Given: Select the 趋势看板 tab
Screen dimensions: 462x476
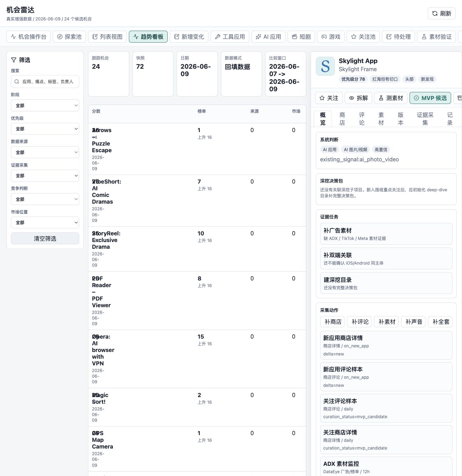Looking at the screenshot, I should tap(148, 37).
